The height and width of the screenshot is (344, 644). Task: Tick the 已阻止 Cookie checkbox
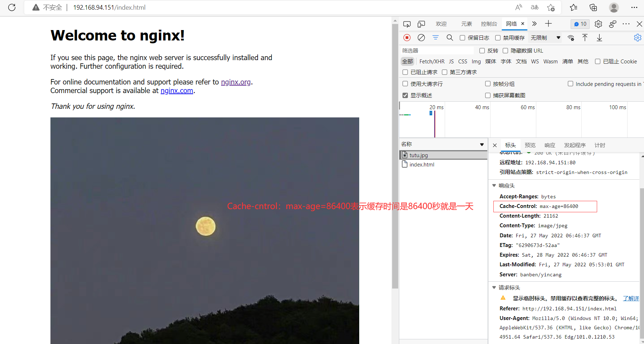(597, 61)
